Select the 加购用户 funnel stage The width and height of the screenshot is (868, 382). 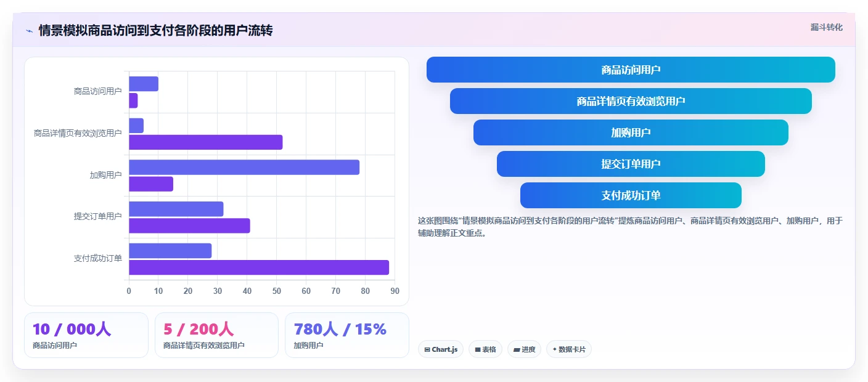pyautogui.click(x=631, y=132)
